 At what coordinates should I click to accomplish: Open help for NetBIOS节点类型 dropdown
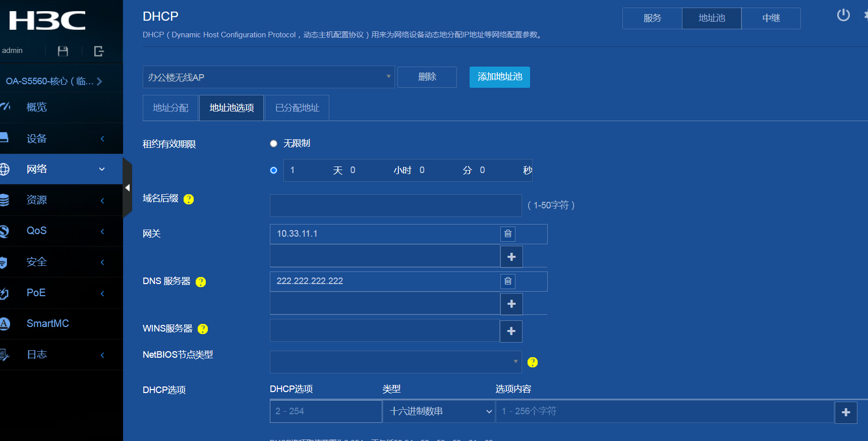click(533, 362)
